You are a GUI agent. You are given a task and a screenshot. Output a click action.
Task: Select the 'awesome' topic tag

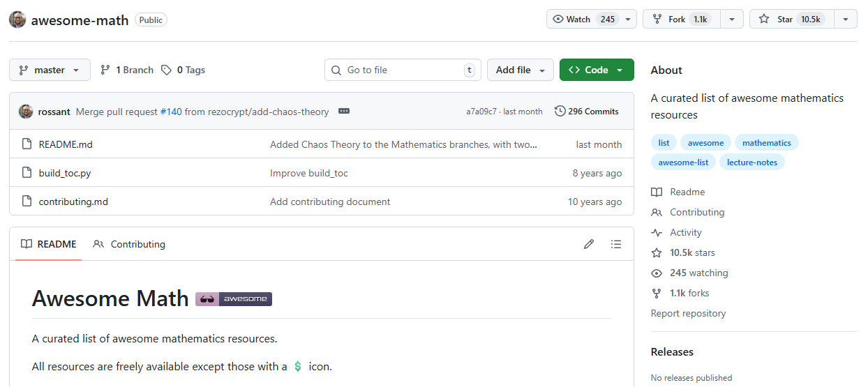(x=705, y=143)
